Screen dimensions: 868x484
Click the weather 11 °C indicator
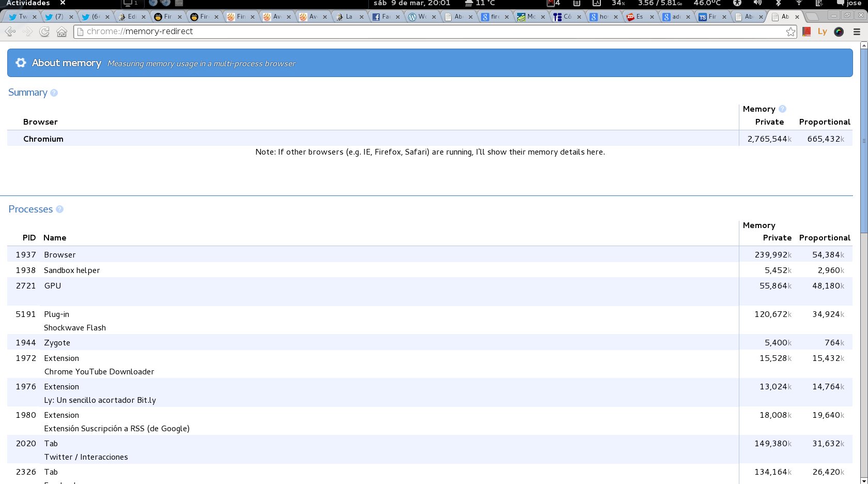pos(480,3)
